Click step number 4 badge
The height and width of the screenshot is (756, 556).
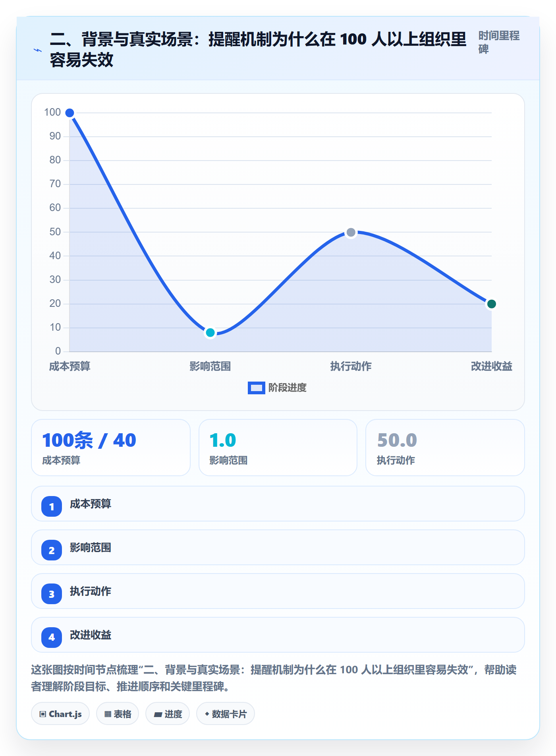coord(52,638)
